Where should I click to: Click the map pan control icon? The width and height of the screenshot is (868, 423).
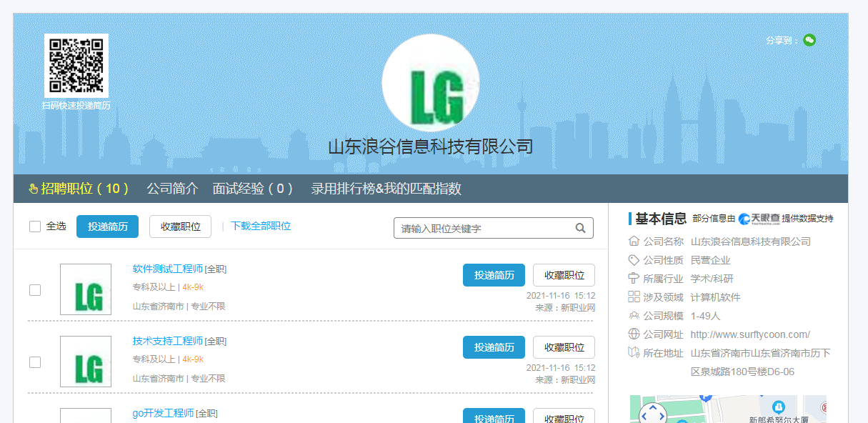[651, 414]
